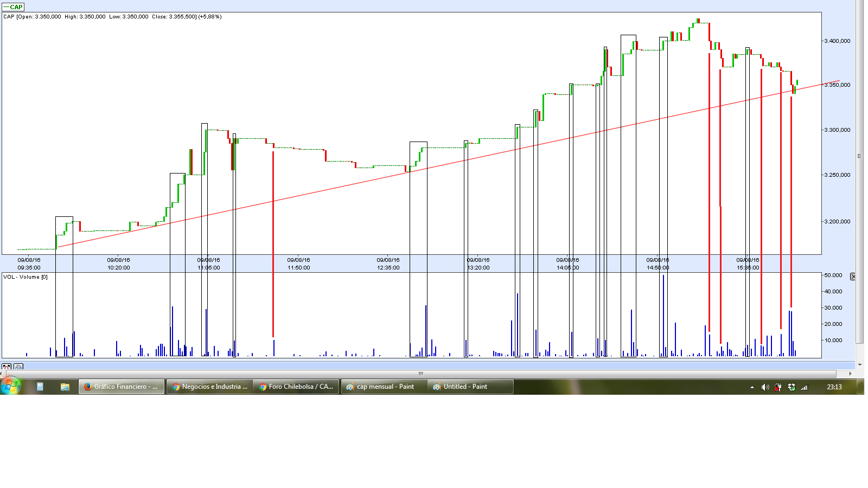The image size is (868, 488).
Task: Click the horizontal scrollbar left arrow
Action: (x=2, y=374)
